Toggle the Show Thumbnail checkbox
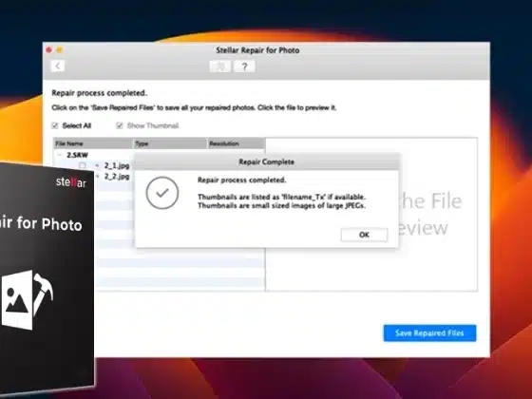The image size is (532, 399). 120,125
